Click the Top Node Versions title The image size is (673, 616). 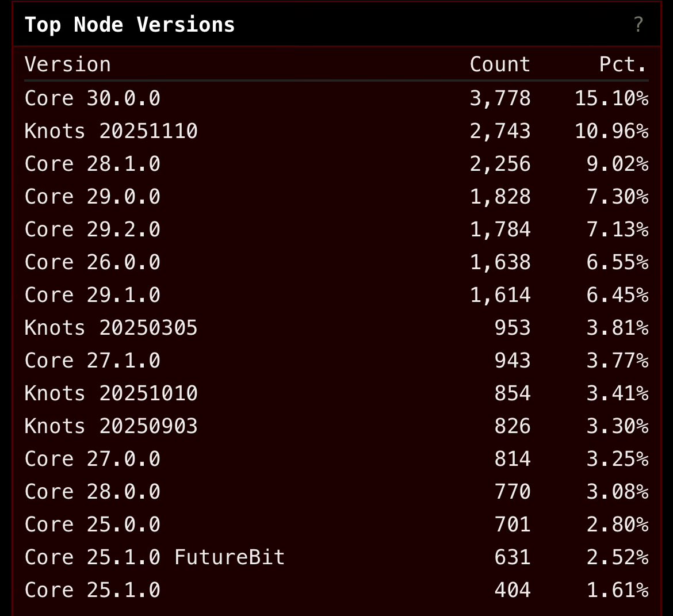point(129,25)
